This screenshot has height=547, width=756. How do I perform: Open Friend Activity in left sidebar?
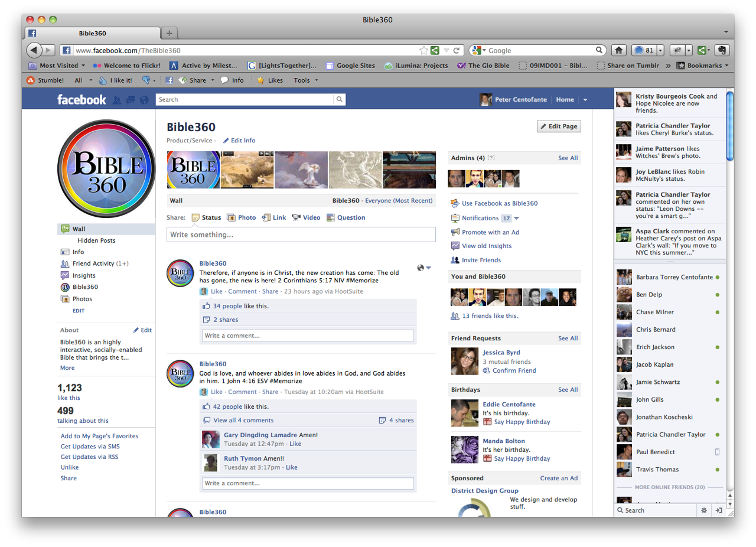94,263
